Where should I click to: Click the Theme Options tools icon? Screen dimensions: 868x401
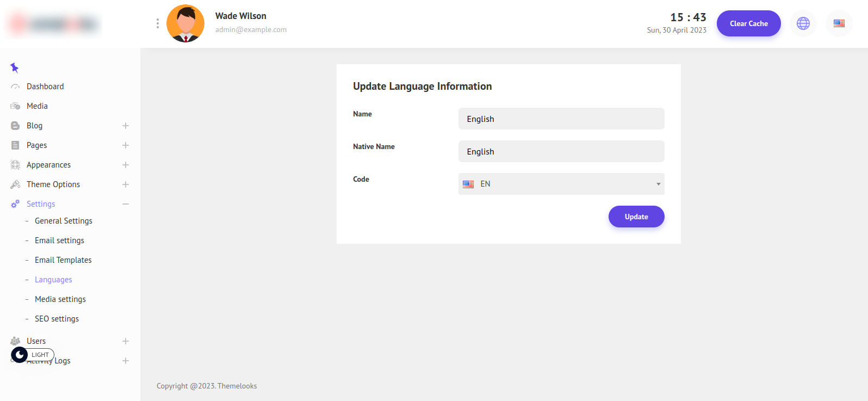[x=15, y=184]
